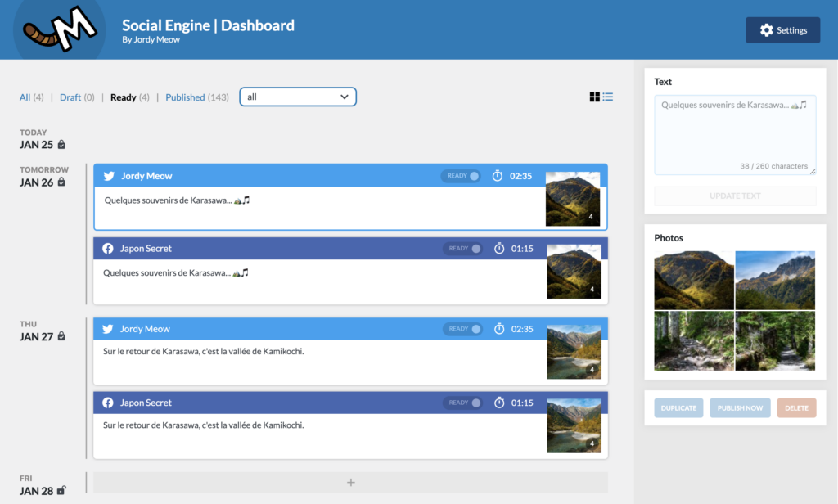The width and height of the screenshot is (838, 504).
Task: Toggle READY status on the Jordy Meow tweet
Action: click(x=462, y=175)
